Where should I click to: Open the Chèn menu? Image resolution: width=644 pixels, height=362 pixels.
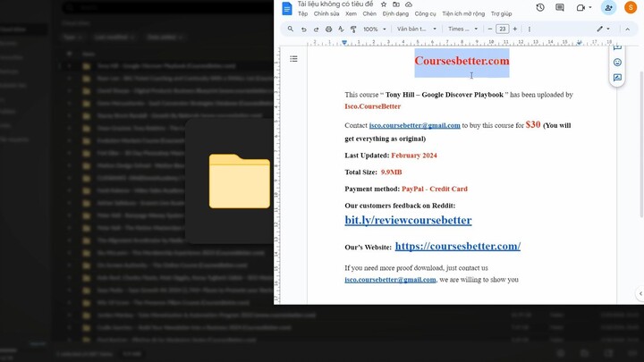(369, 14)
